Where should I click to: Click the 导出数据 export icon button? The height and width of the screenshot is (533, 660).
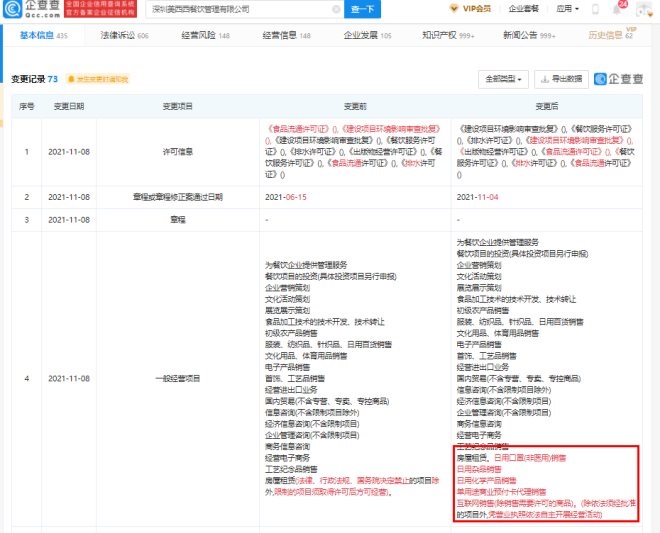pos(562,78)
